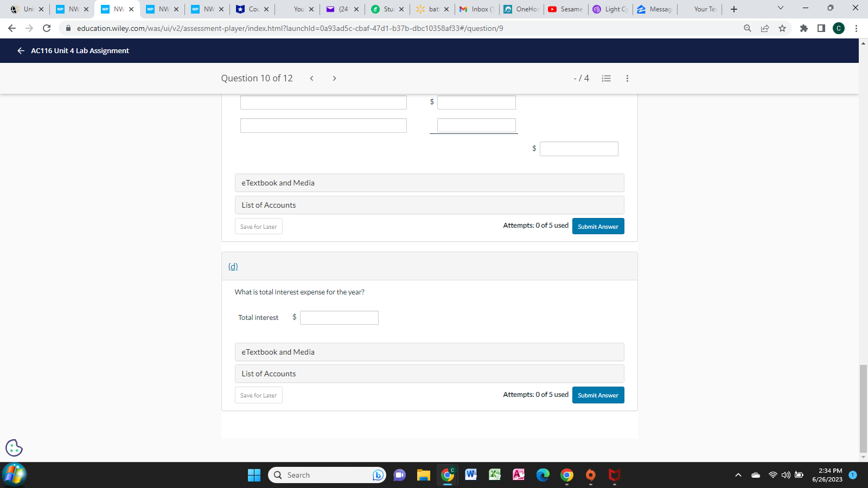868x488 pixels.
Task: Expand List of Accounts above part (d)
Action: point(430,205)
